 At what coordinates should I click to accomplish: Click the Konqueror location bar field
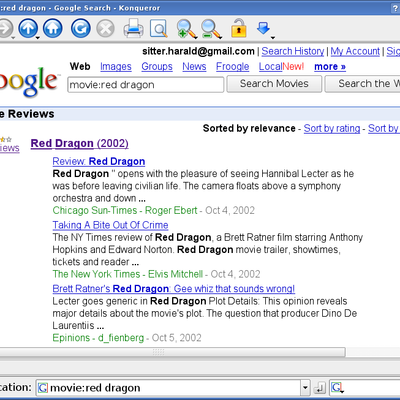click(x=168, y=388)
